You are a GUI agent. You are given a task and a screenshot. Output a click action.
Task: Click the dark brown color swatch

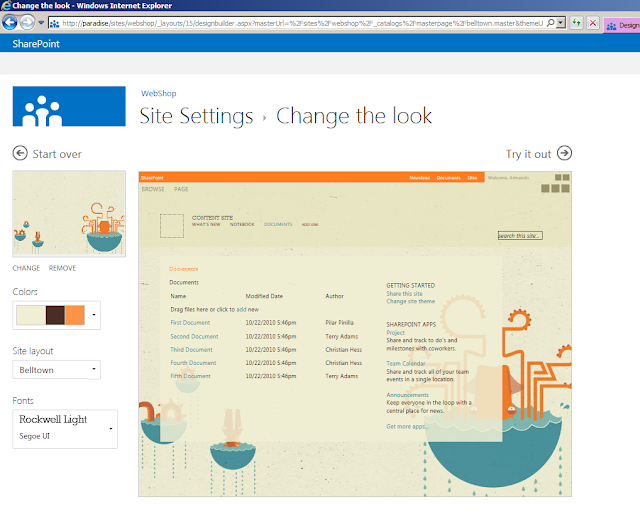(55, 315)
